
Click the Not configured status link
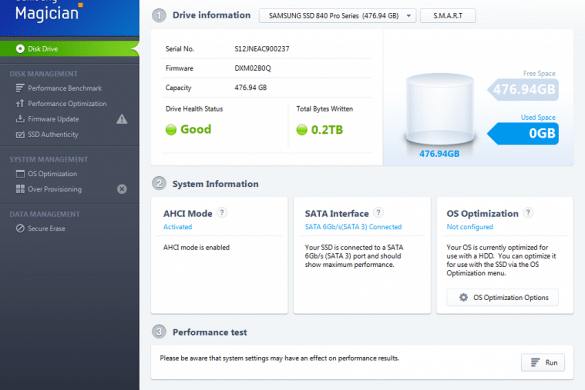click(x=470, y=227)
